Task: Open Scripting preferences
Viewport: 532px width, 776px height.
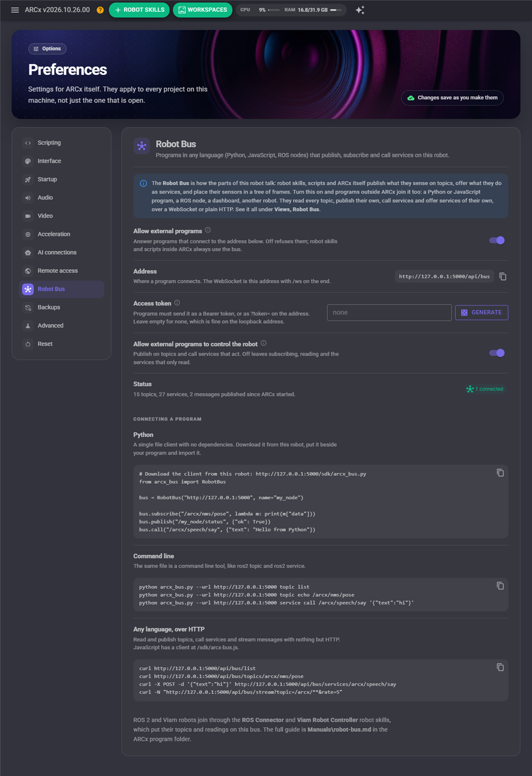Action: (x=62, y=143)
